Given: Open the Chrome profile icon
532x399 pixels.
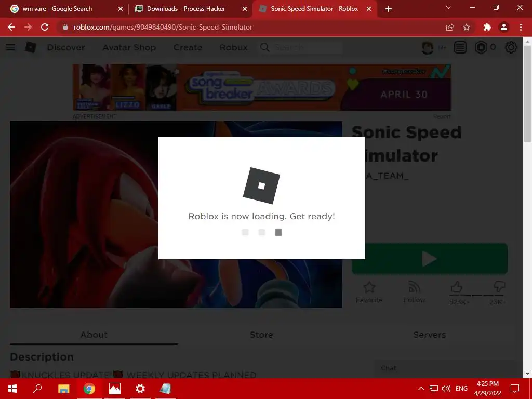Looking at the screenshot, I should (504, 27).
